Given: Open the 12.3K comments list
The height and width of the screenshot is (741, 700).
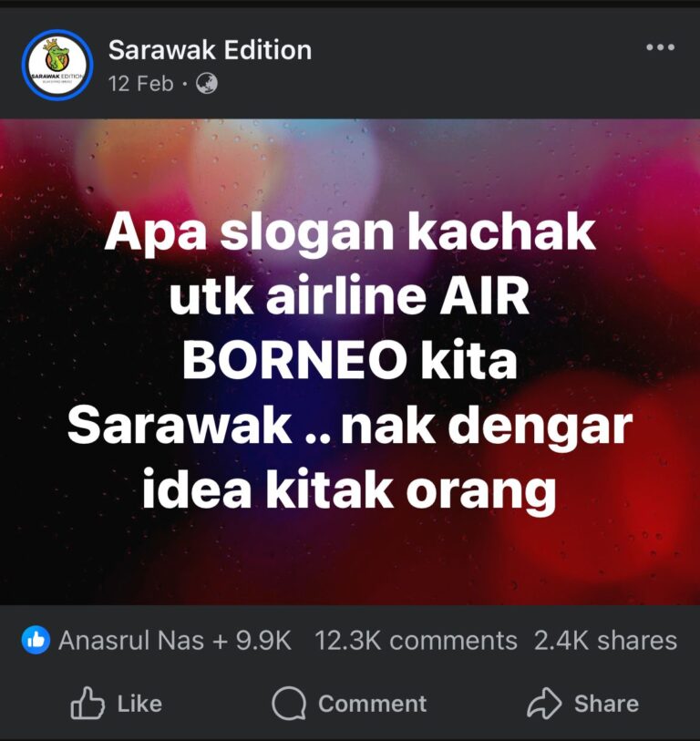Looking at the screenshot, I should tap(416, 641).
